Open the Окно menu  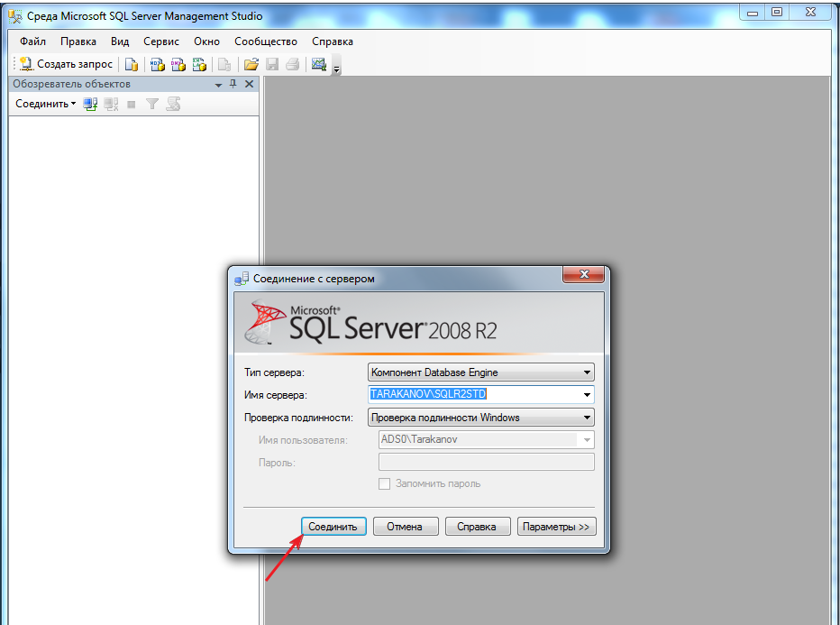(206, 41)
